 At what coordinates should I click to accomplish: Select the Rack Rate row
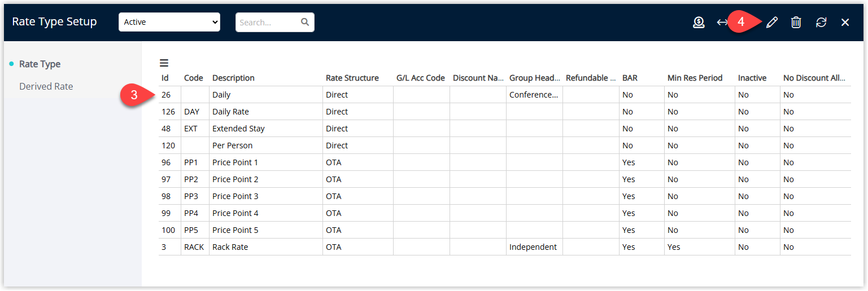click(x=504, y=247)
